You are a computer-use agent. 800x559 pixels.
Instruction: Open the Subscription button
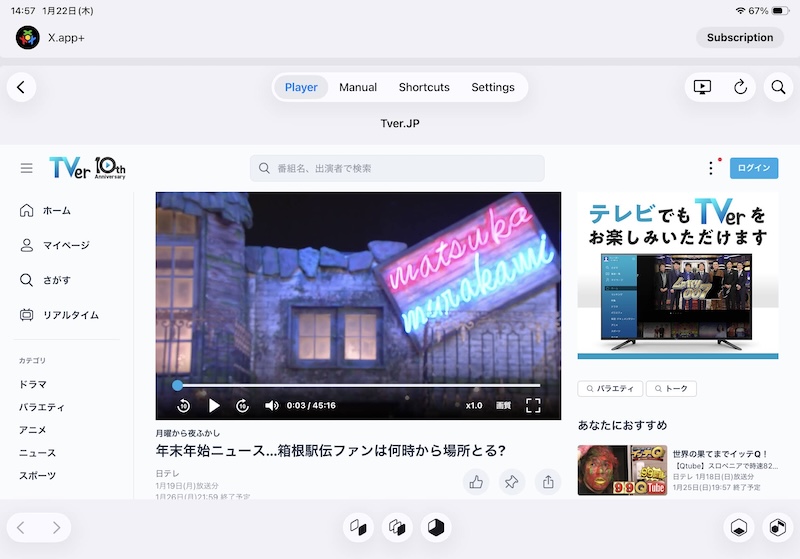coord(740,38)
